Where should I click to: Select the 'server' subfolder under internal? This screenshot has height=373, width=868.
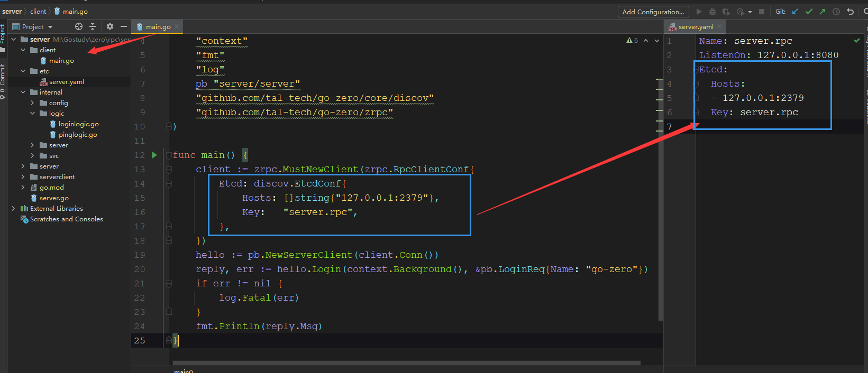[x=59, y=145]
